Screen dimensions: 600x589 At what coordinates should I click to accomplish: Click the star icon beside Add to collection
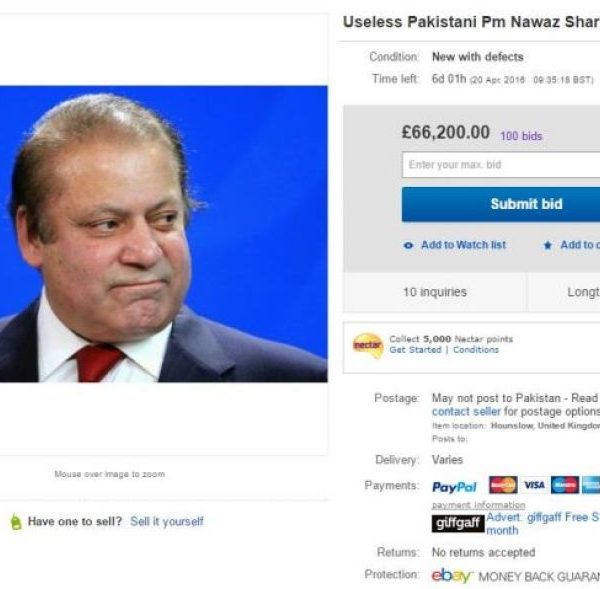point(548,245)
